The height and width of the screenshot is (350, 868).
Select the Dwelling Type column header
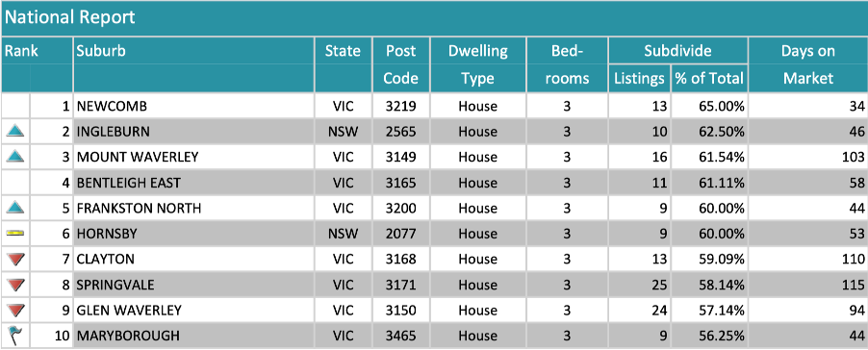(x=477, y=64)
